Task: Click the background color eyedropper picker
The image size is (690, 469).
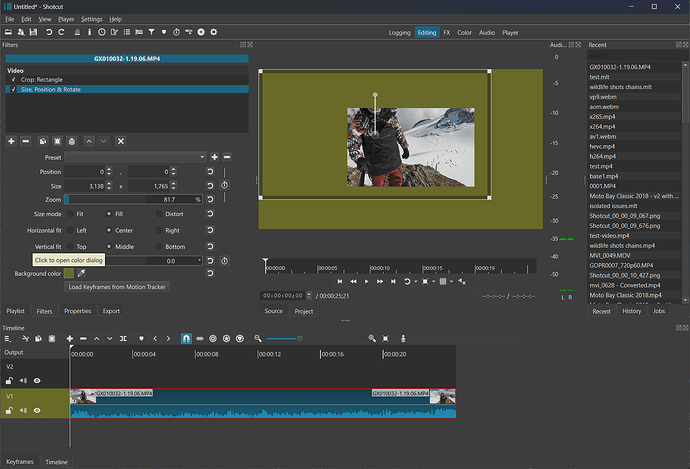Action: [82, 273]
